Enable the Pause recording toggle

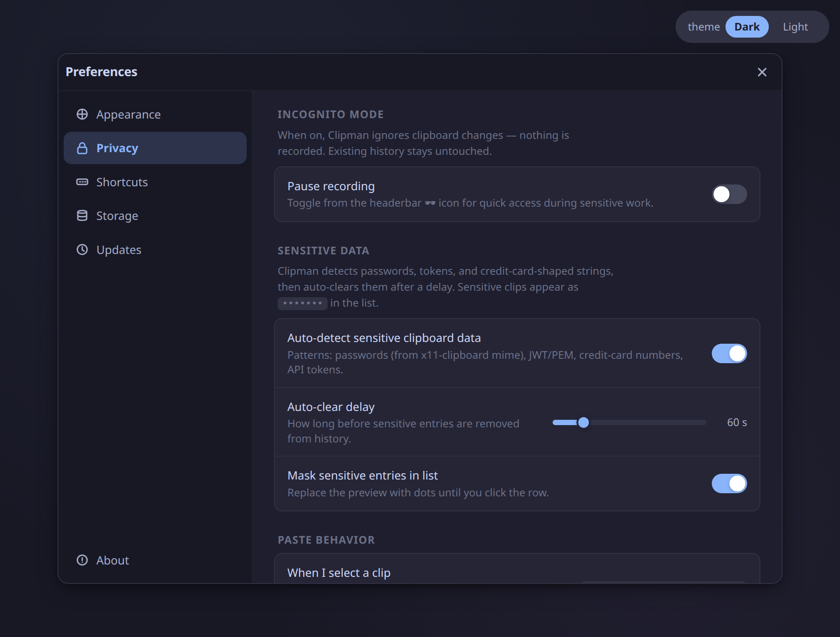729,194
